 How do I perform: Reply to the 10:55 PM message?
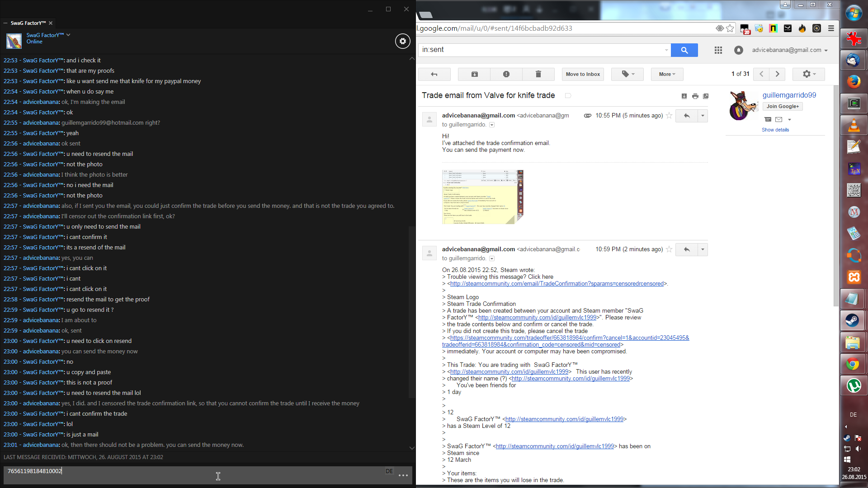[x=687, y=116]
